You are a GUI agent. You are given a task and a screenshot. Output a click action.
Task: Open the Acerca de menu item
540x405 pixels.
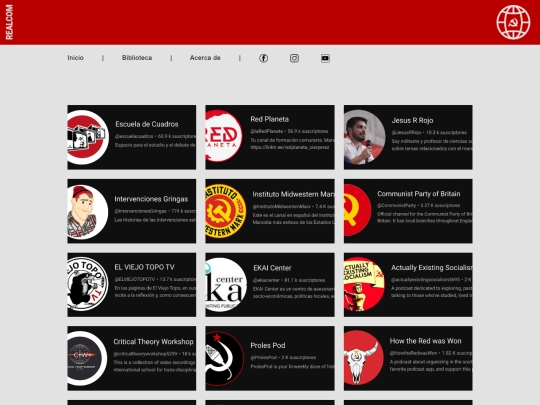click(x=205, y=58)
